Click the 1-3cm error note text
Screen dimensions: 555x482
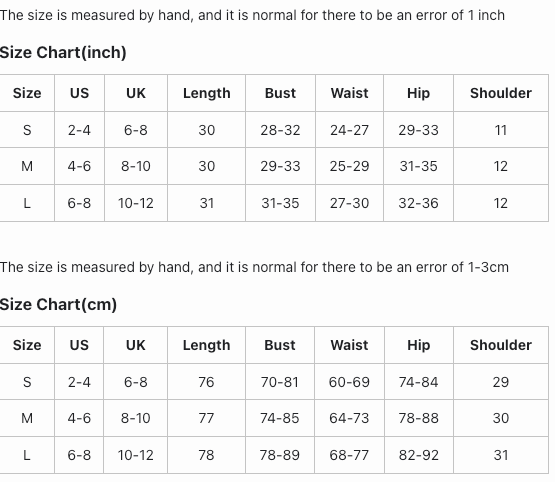pos(254,267)
